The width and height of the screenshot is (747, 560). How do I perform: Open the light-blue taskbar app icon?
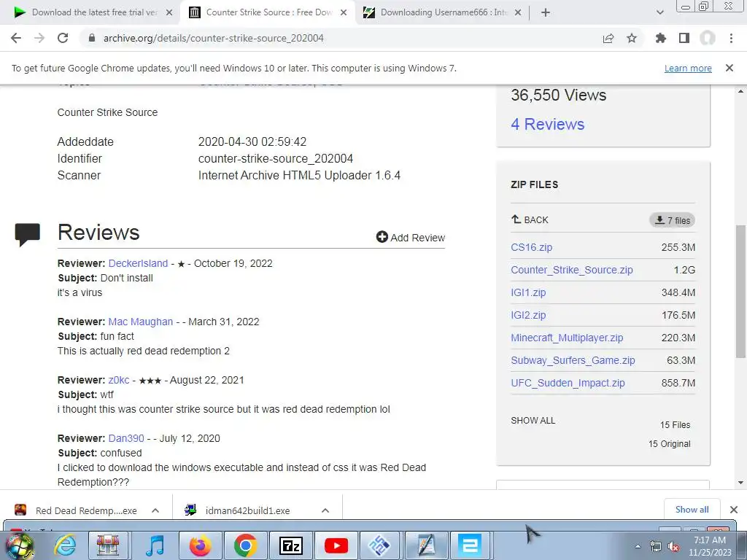pyautogui.click(x=471, y=545)
